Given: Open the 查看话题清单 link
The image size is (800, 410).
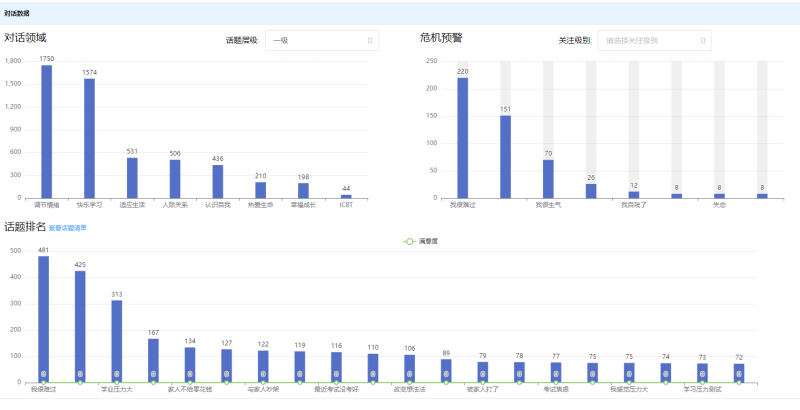Looking at the screenshot, I should [x=67, y=228].
